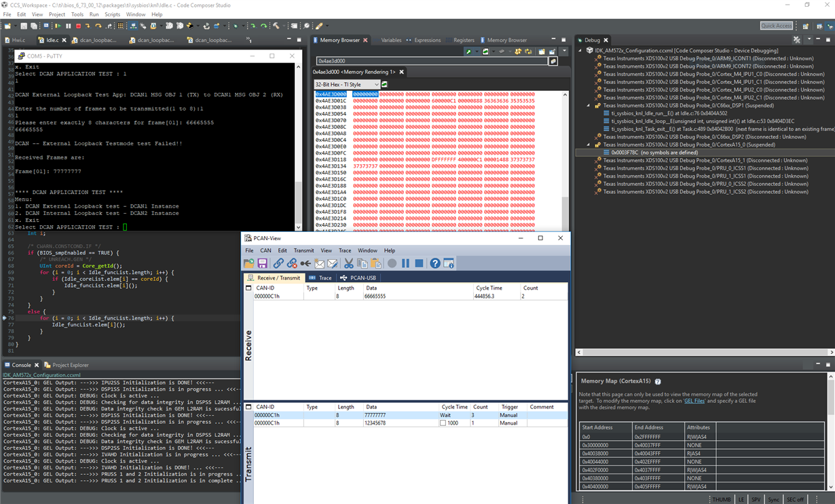Open the Transmit menu in PCAN-View
Viewport: 835px width, 504px height.
(303, 250)
